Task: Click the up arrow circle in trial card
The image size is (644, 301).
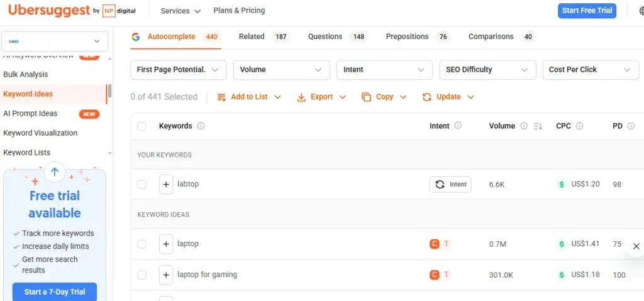Action: (x=55, y=172)
